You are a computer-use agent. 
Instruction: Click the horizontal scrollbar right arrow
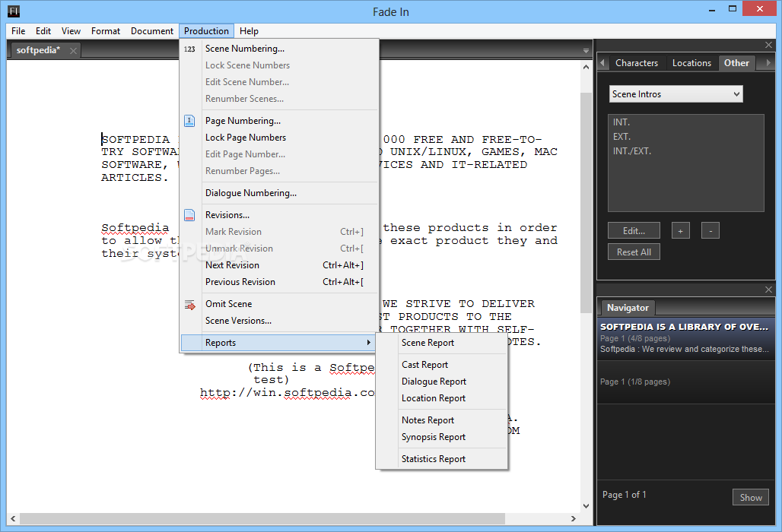pos(574,518)
